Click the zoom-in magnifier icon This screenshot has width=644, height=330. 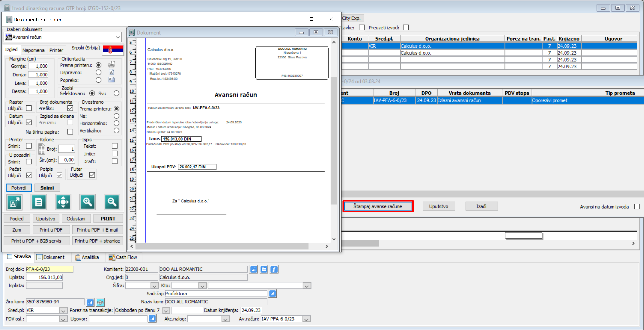click(87, 202)
